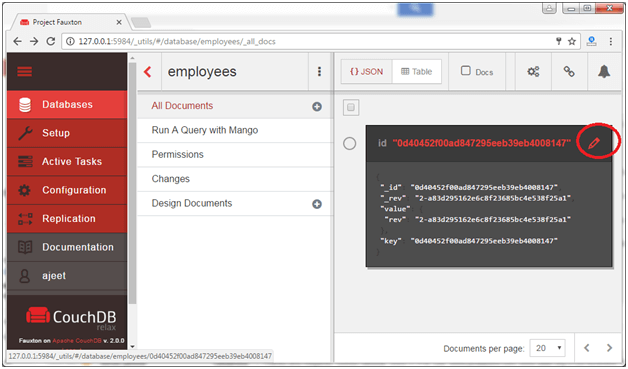Click the Documentation book icon
Screen dimensions: 628x369
25,247
